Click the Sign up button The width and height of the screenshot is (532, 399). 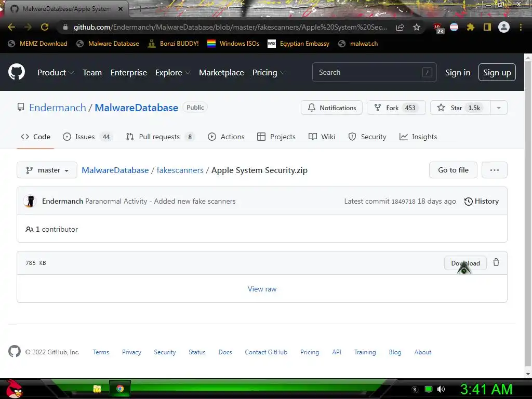pyautogui.click(x=497, y=72)
